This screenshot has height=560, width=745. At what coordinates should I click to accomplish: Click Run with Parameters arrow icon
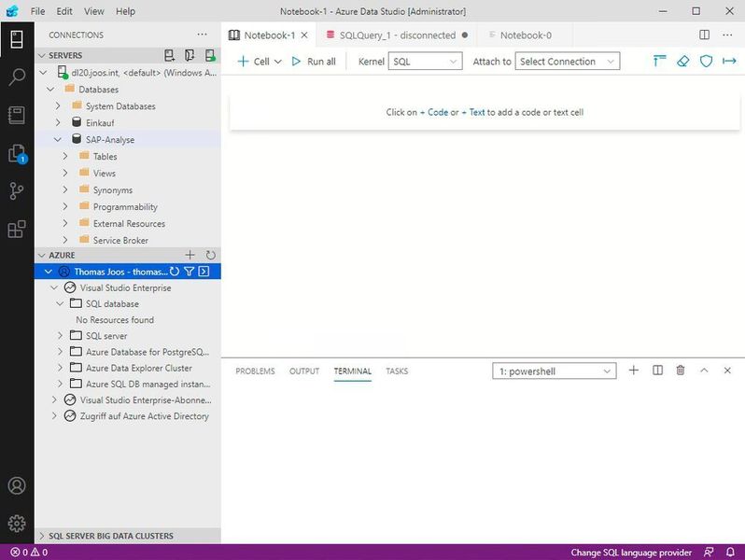[x=729, y=61]
